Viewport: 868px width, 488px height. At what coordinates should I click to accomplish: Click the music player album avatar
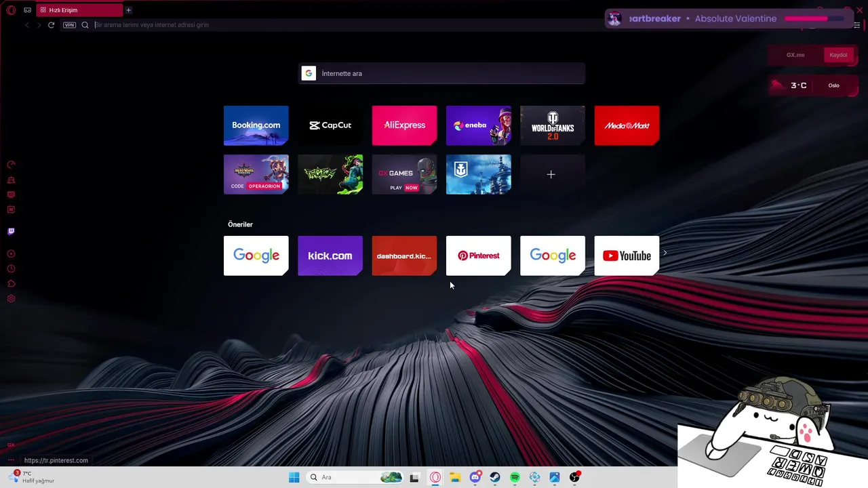click(614, 19)
